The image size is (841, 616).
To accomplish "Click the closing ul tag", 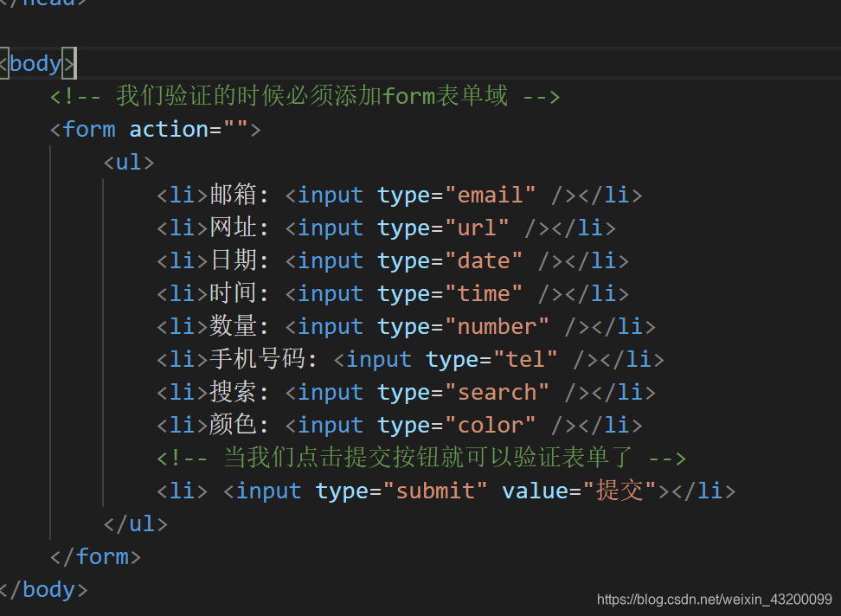I will click(135, 523).
